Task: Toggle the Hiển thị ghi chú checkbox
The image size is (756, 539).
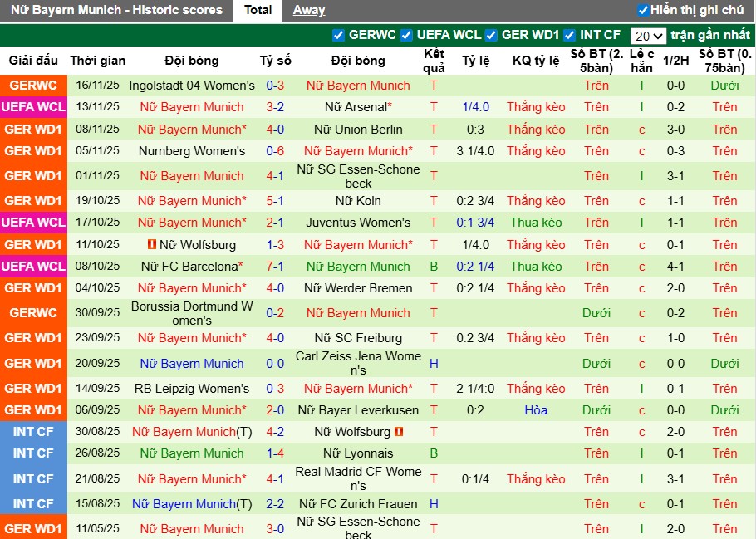Action: click(x=643, y=10)
